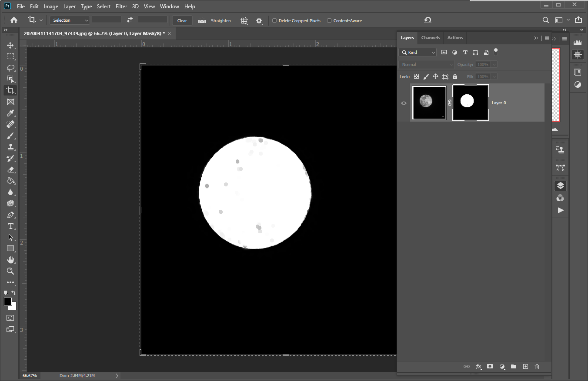The image size is (588, 381).
Task: Expand the status bar info arrow
Action: pyautogui.click(x=117, y=375)
